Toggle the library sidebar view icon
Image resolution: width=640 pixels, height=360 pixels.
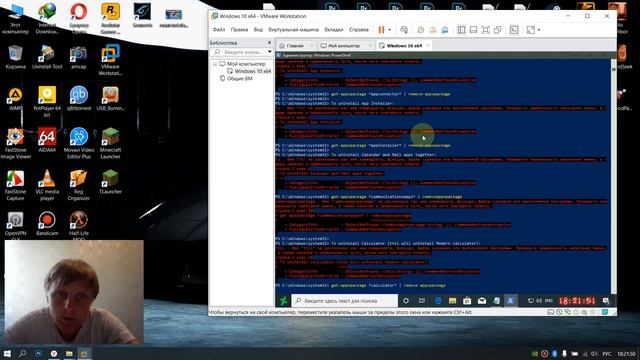coord(461,30)
